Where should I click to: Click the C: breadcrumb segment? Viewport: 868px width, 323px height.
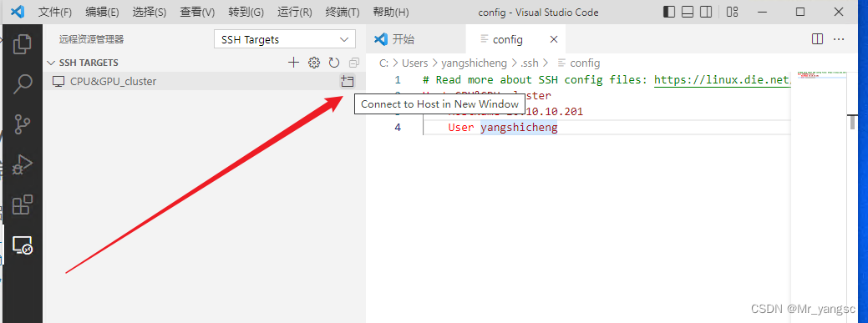point(383,63)
